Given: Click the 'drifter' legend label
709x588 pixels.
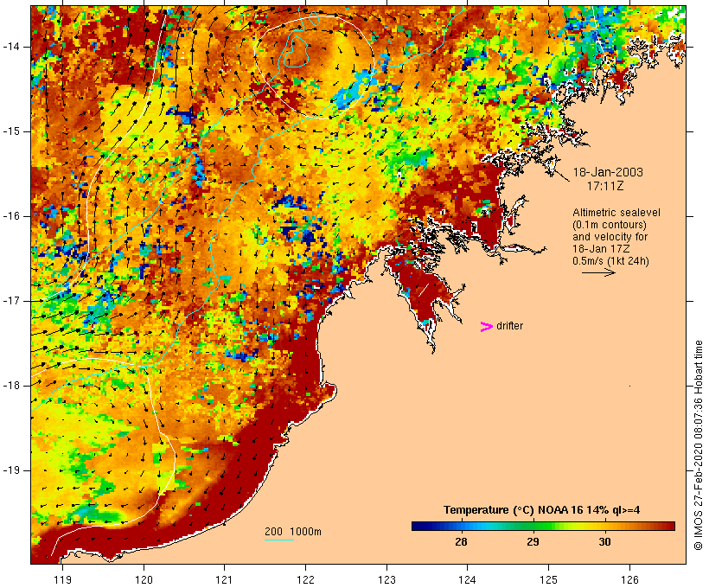Looking at the screenshot, I should coord(509,326).
